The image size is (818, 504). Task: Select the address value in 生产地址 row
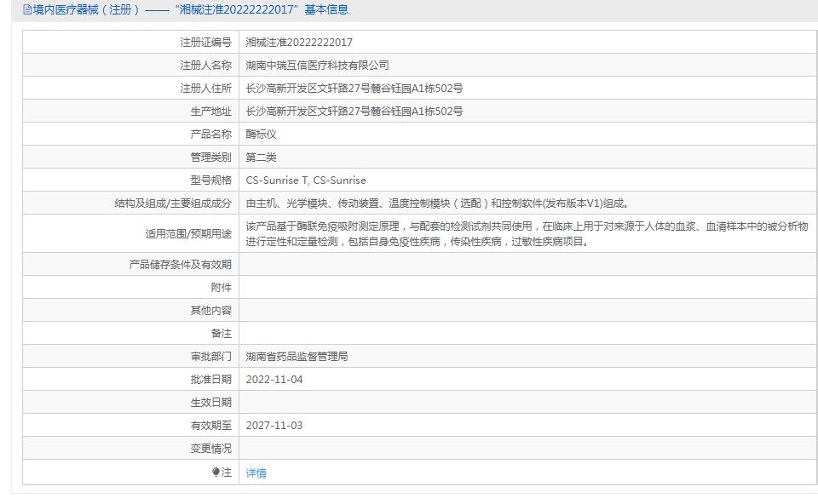(x=354, y=111)
